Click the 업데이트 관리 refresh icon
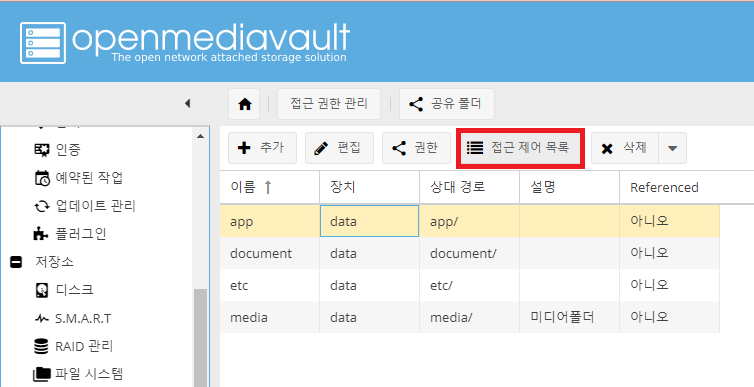The image size is (754, 387). coord(42,206)
